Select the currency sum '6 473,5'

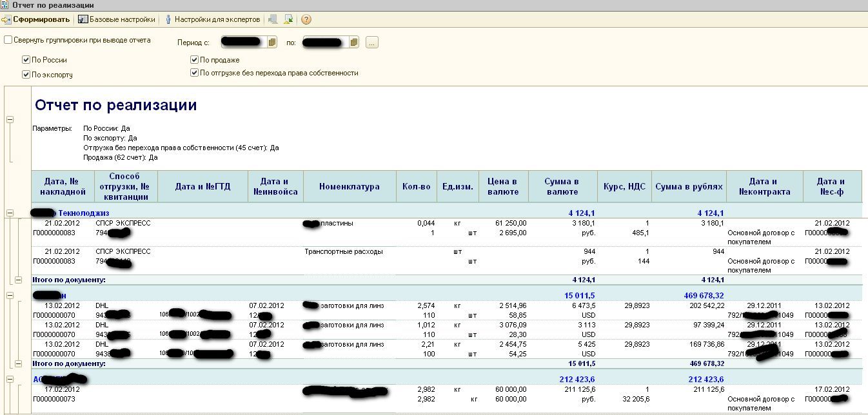click(x=582, y=305)
